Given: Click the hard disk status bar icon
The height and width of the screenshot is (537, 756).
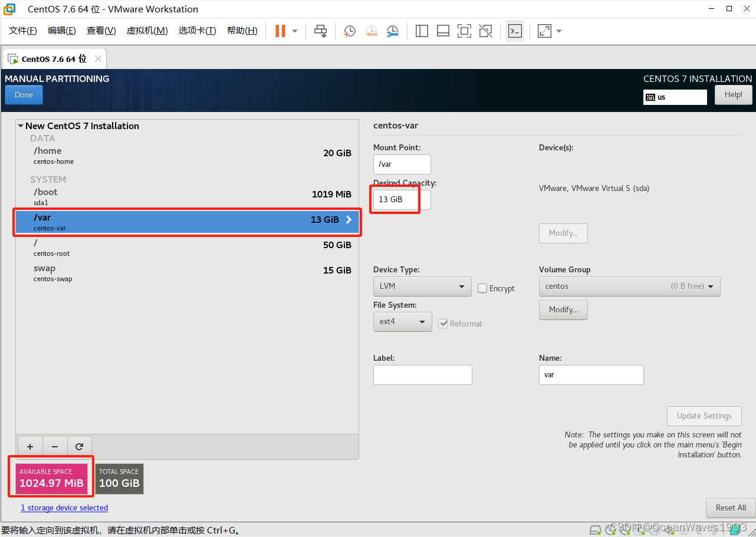Looking at the screenshot, I should tap(596, 529).
